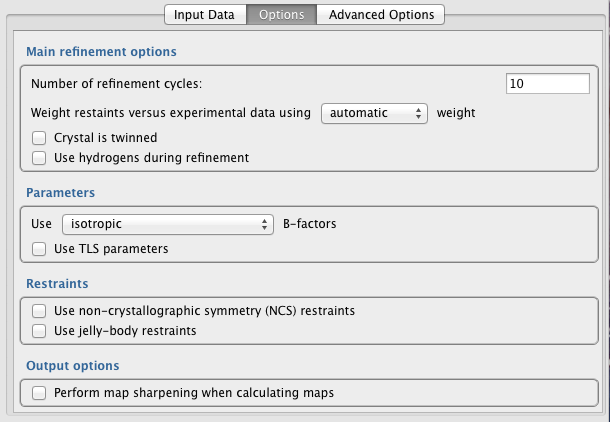Viewport: 610px width, 422px height.
Task: Check the Use TLS parameters box
Action: click(x=39, y=248)
